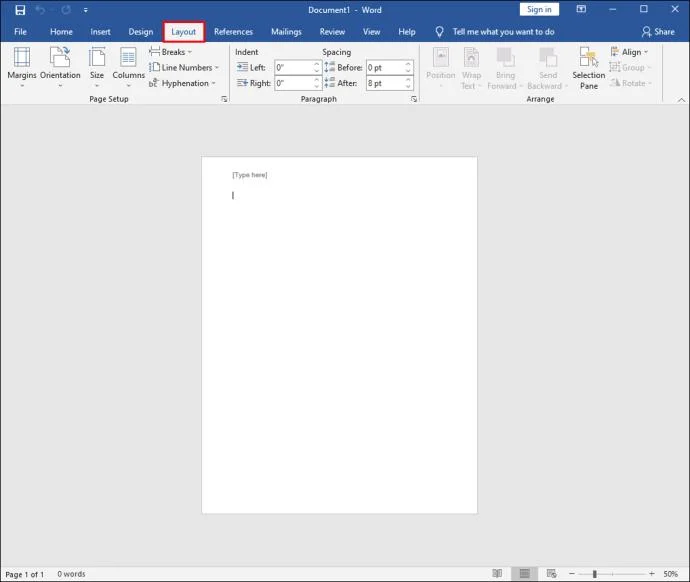
Task: Open the Align dropdown
Action: point(629,52)
